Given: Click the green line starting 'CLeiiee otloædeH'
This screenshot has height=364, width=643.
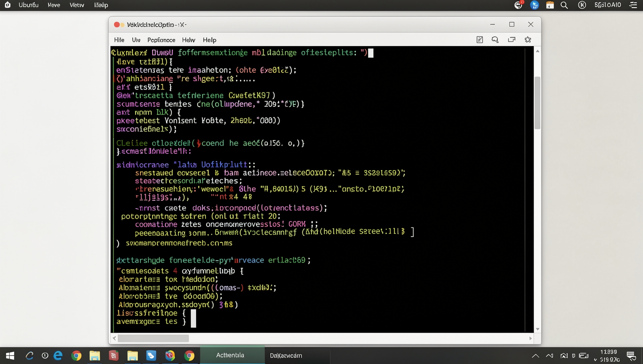Looking at the screenshot, I should coord(210,143).
